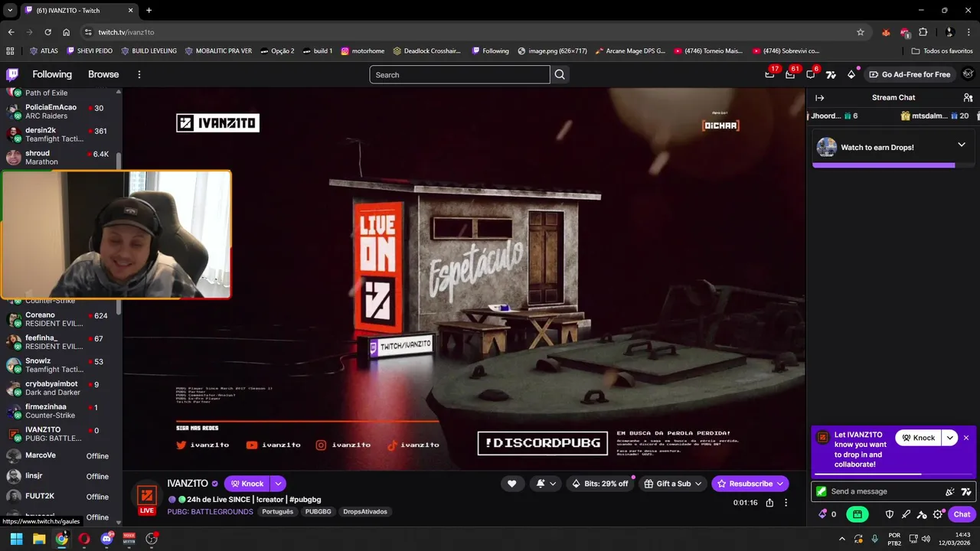Viewport: 980px width, 551px height.
Task: Open shield mod view icon
Action: click(x=890, y=514)
